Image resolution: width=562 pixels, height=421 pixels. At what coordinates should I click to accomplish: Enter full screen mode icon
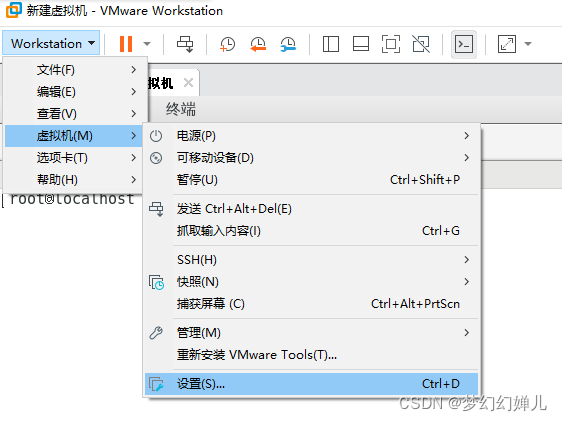[391, 44]
